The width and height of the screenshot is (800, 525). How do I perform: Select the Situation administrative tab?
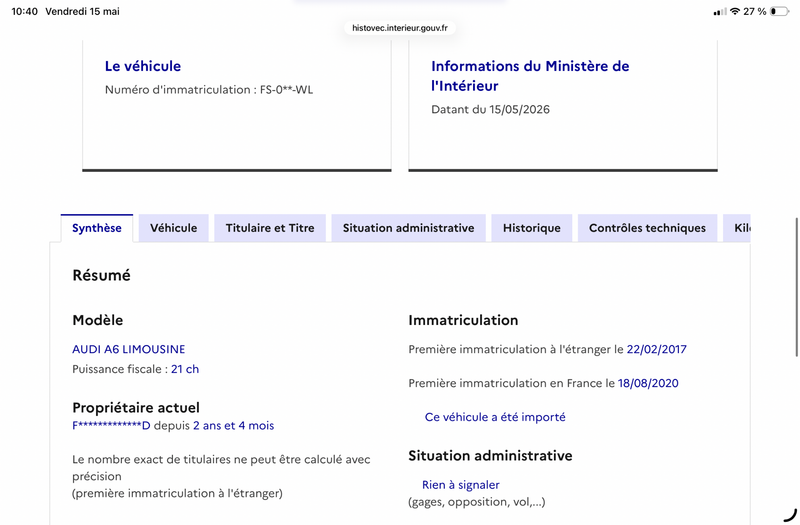(408, 228)
